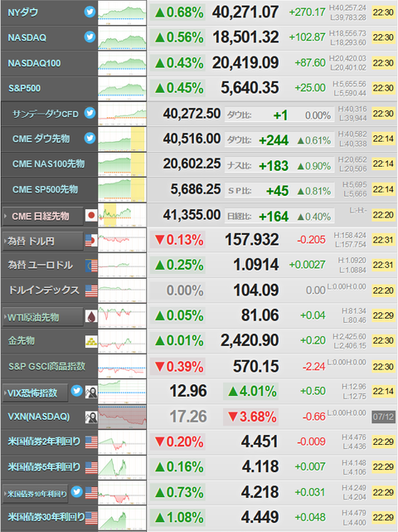Click the NYダウ mini chart thumbnail
This screenshot has width=398, height=532.
coord(122,12)
